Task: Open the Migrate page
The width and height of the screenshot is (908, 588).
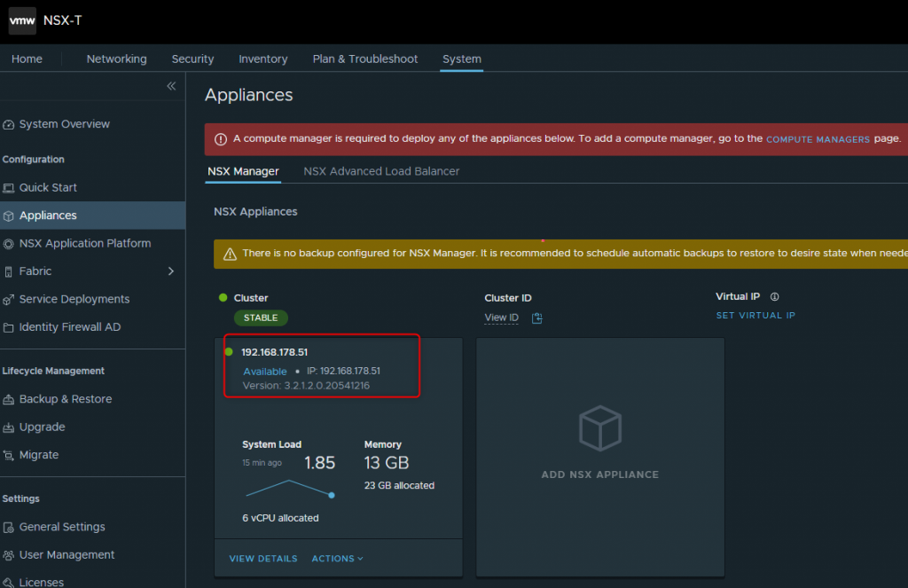Action: [39, 455]
